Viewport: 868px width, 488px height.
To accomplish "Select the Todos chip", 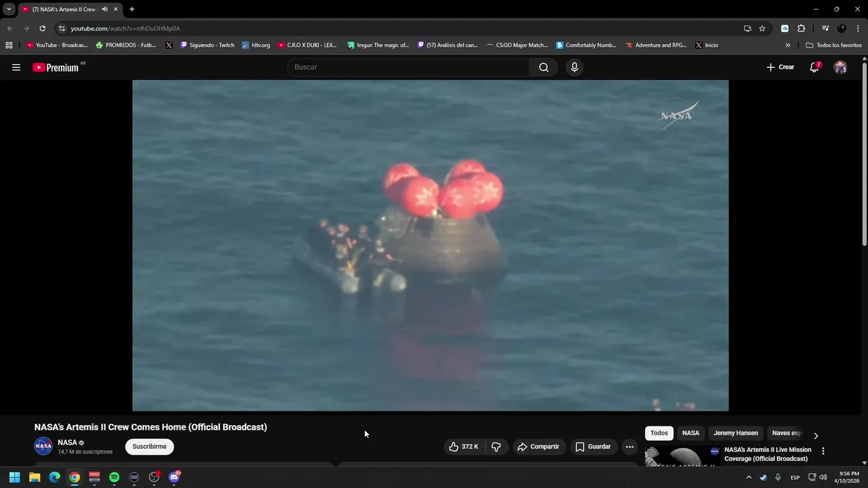I will click(x=659, y=433).
